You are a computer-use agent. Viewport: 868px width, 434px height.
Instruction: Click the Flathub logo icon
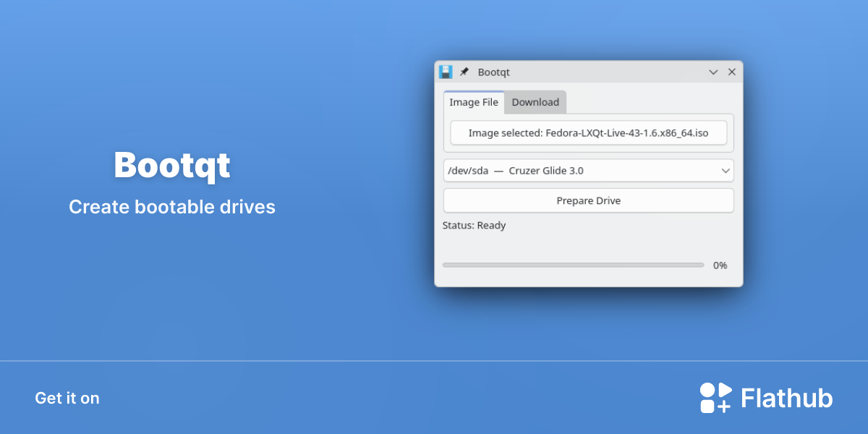(716, 398)
